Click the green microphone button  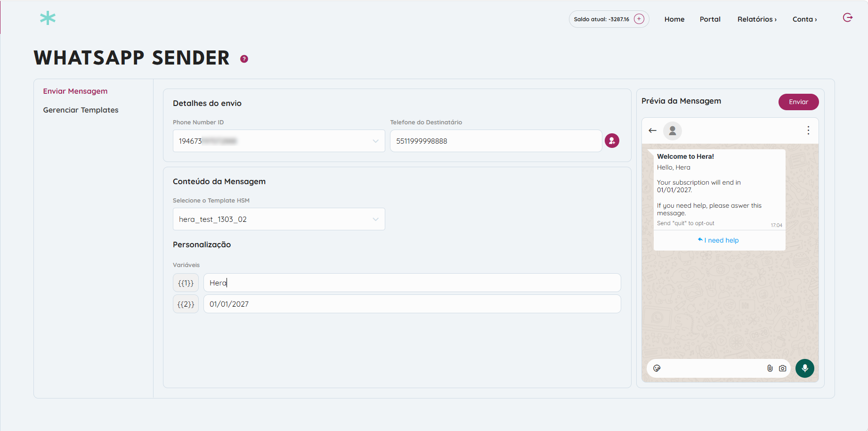(x=805, y=368)
